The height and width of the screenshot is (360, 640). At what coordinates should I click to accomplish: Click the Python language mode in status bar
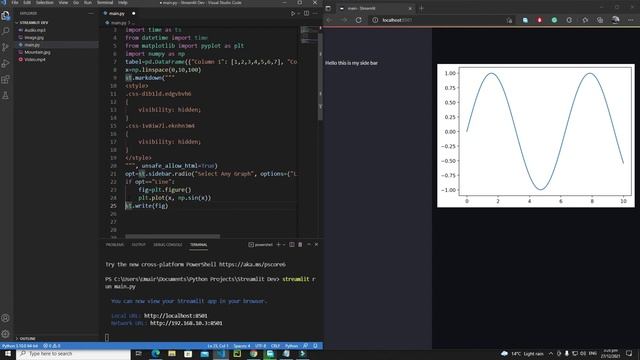[291, 346]
